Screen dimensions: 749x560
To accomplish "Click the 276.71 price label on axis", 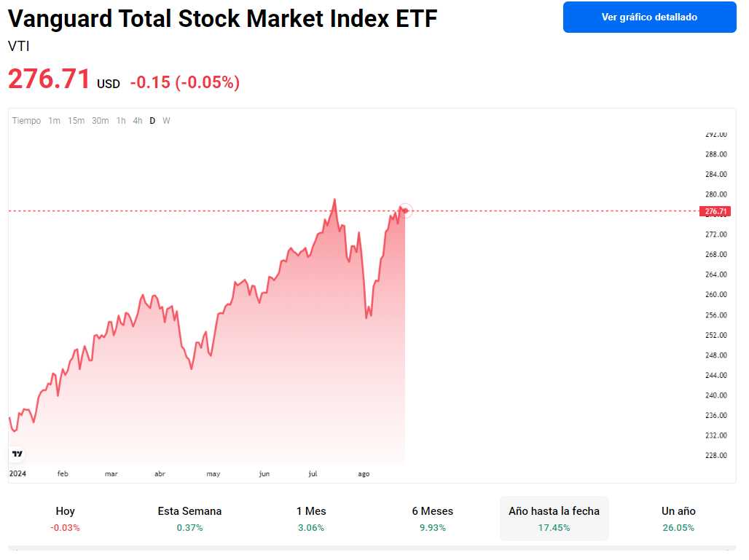I will [715, 211].
